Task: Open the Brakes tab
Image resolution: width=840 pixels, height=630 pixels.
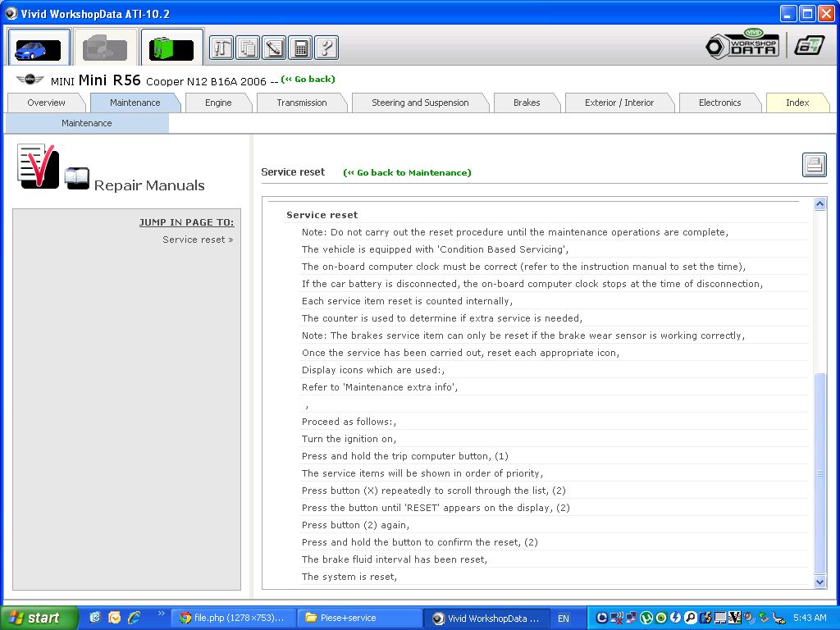Action: point(527,103)
